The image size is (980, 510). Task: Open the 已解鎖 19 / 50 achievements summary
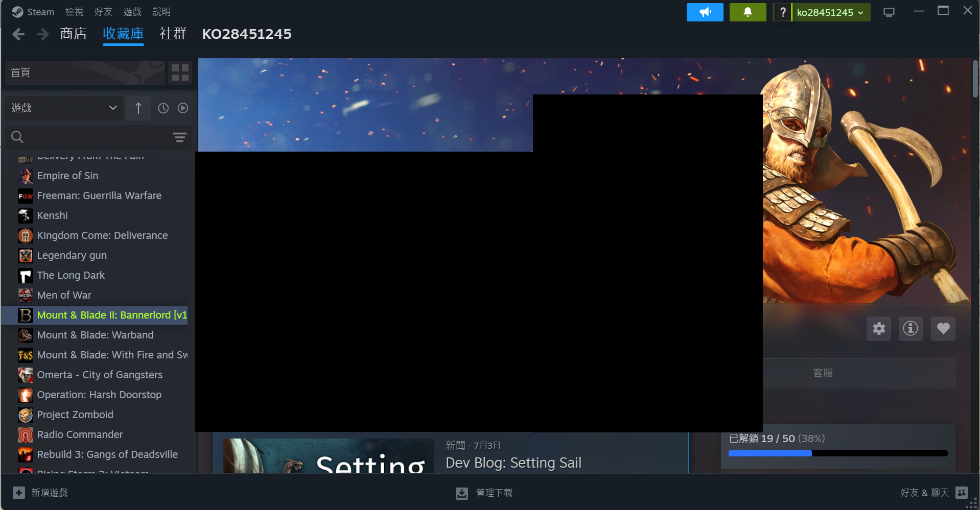pyautogui.click(x=777, y=439)
